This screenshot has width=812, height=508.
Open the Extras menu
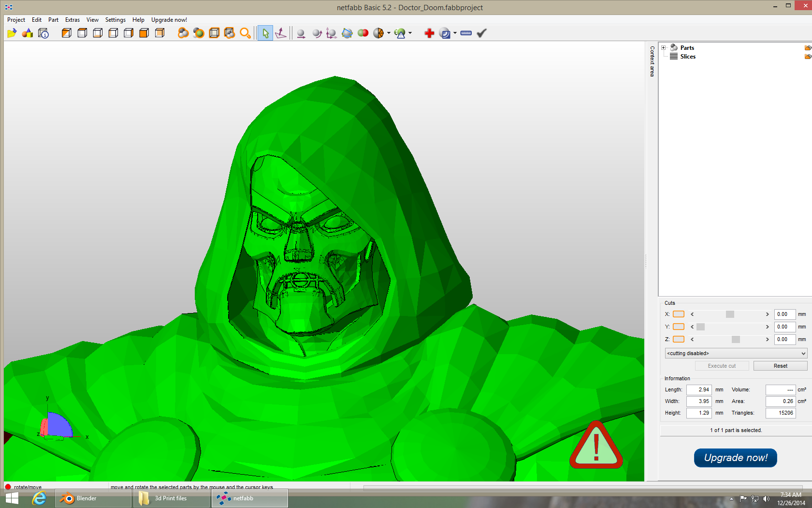(x=72, y=20)
